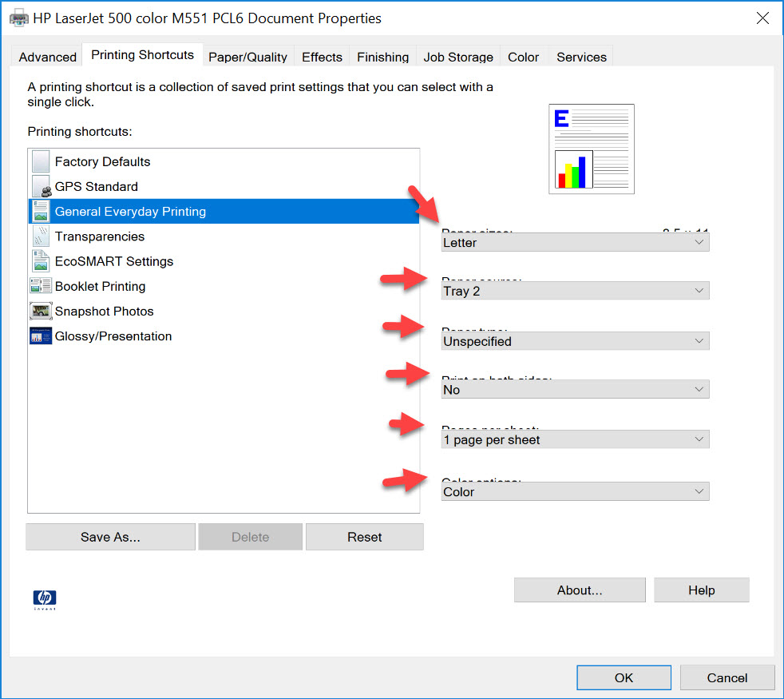Open the Letter paper size dropdown
Image resolution: width=784 pixels, height=699 pixels.
(575, 242)
